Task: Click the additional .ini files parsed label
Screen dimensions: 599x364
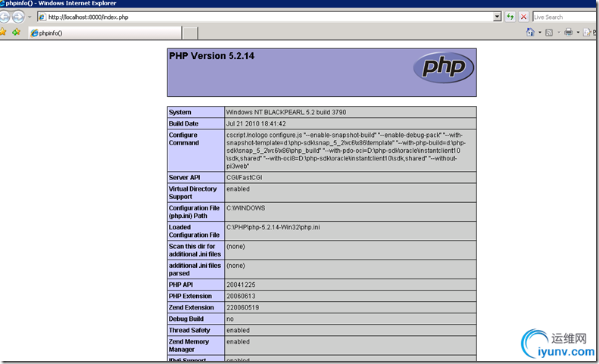Action: (x=195, y=269)
